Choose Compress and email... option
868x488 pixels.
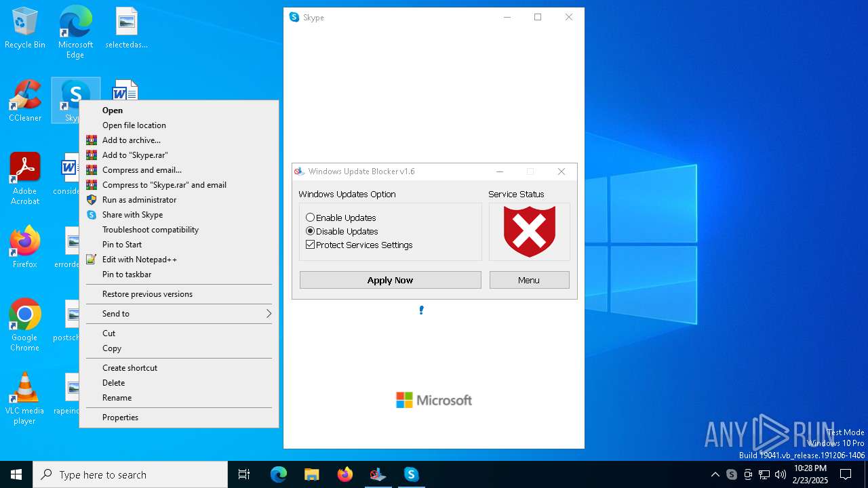[179, 170]
